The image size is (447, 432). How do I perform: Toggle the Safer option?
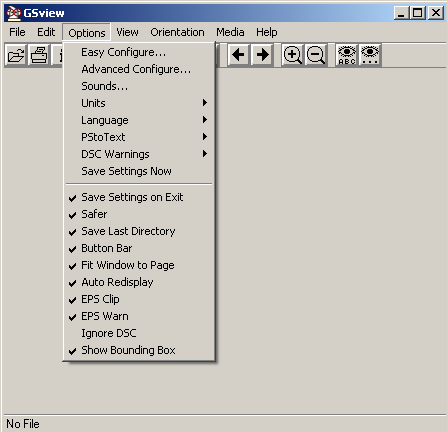point(139,214)
